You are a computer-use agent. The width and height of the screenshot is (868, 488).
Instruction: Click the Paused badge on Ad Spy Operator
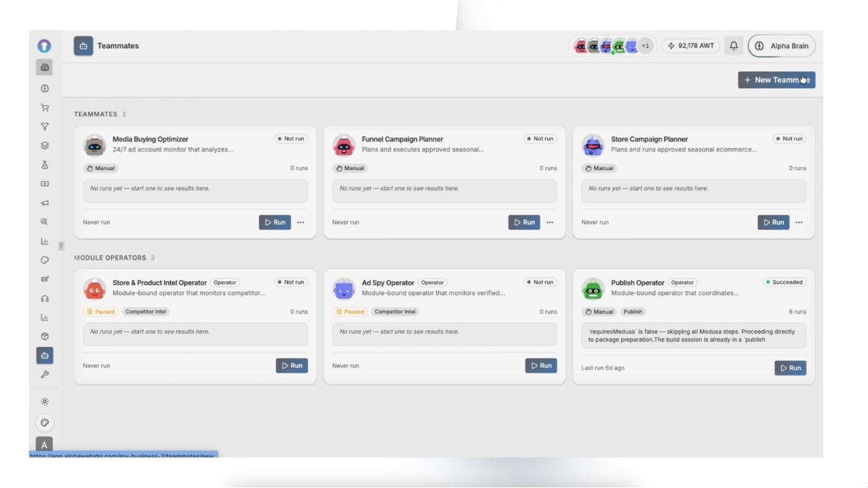point(350,312)
